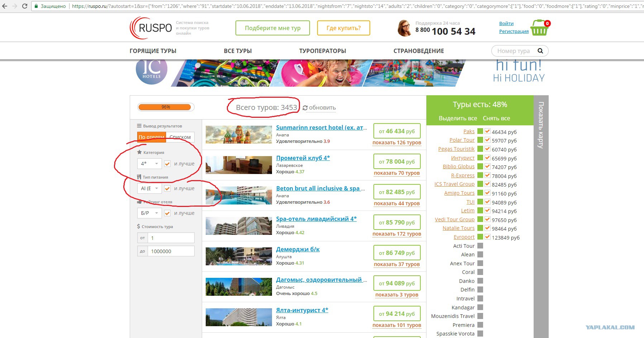The image size is (644, 338).
Task: Open the RUSPO logo home link
Action: point(151,28)
